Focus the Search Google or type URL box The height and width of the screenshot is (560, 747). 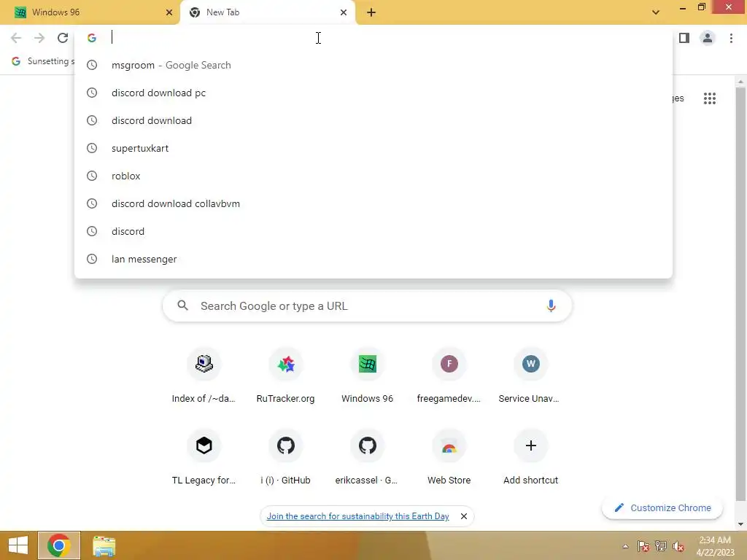click(x=368, y=306)
